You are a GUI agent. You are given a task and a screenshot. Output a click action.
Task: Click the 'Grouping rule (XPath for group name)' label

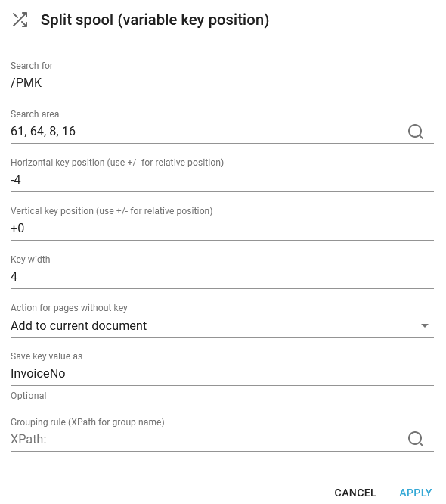(x=88, y=422)
